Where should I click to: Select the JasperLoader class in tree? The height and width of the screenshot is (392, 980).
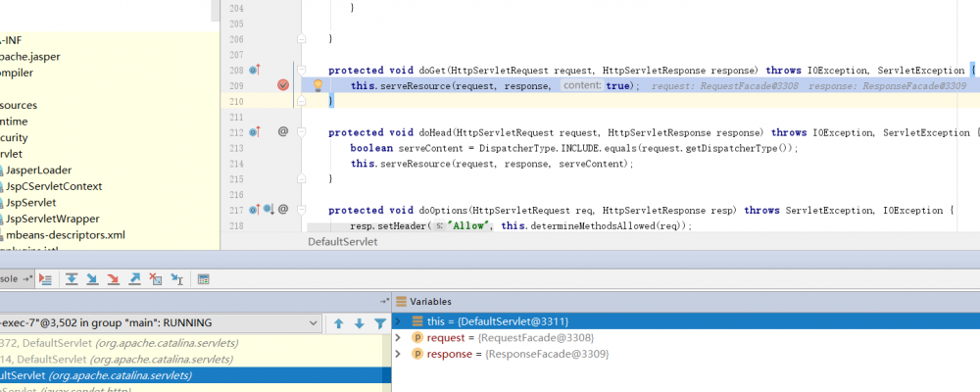tap(38, 171)
